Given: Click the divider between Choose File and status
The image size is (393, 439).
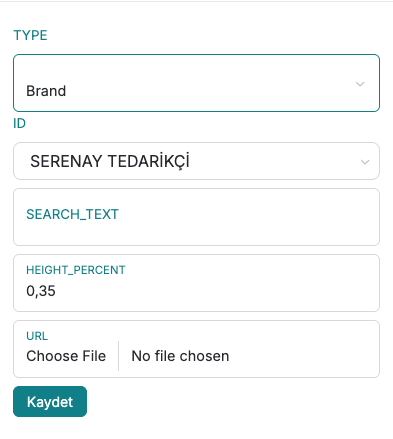Looking at the screenshot, I should point(118,356).
